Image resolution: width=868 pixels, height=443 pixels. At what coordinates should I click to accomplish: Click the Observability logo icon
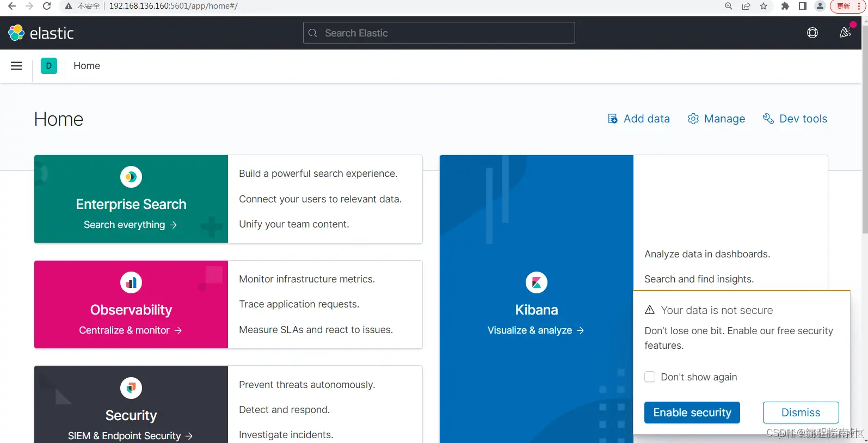click(131, 282)
